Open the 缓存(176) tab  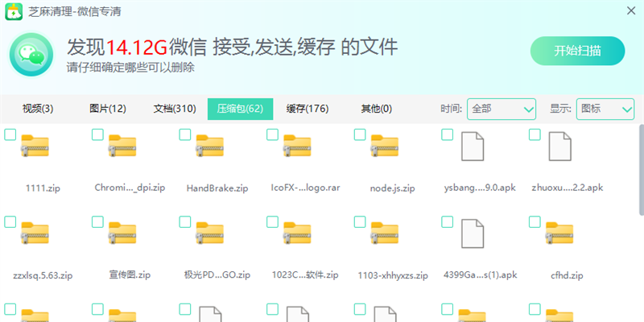pos(308,109)
